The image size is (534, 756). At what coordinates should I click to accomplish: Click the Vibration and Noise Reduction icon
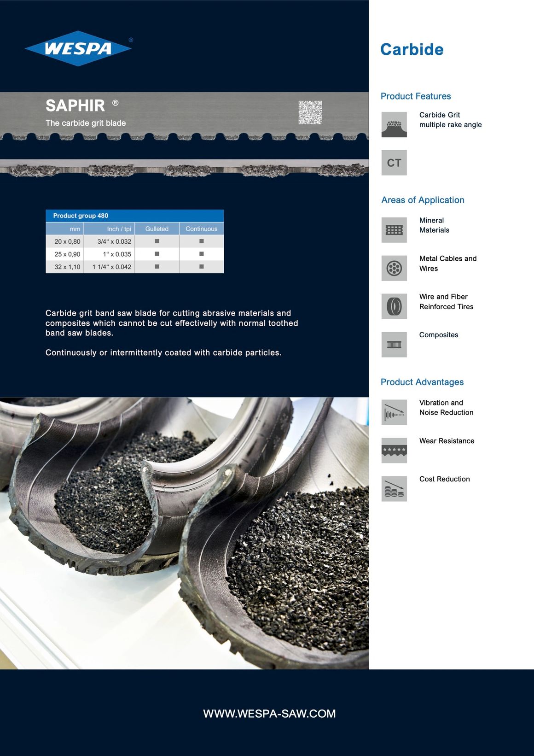click(x=394, y=412)
